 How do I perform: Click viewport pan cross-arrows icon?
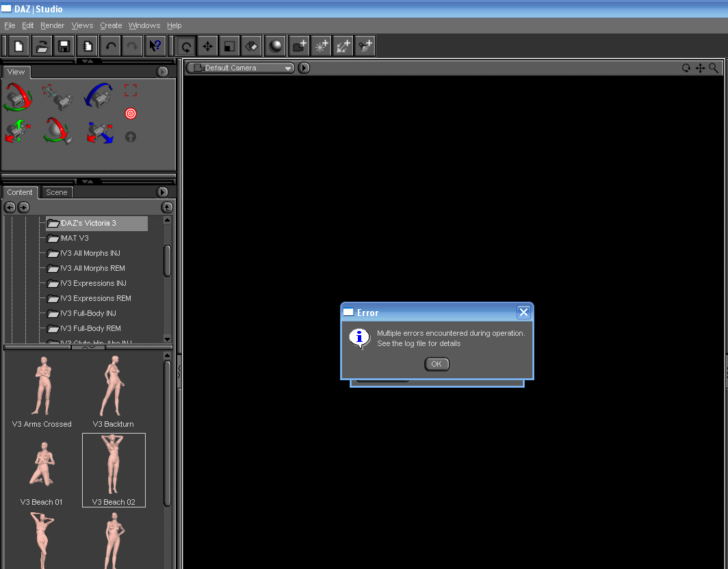[x=700, y=68]
